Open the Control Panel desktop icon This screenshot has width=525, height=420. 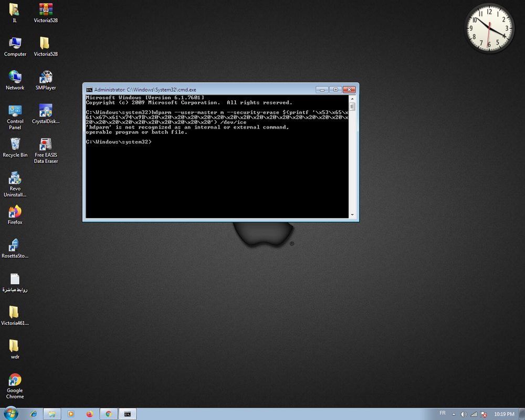(x=15, y=117)
